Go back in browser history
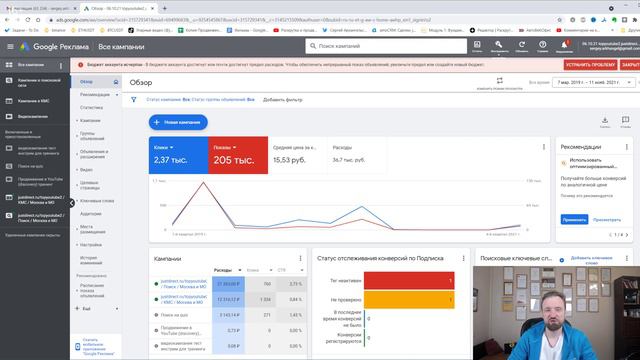Viewport: 640px width, 360px height. click(7, 20)
